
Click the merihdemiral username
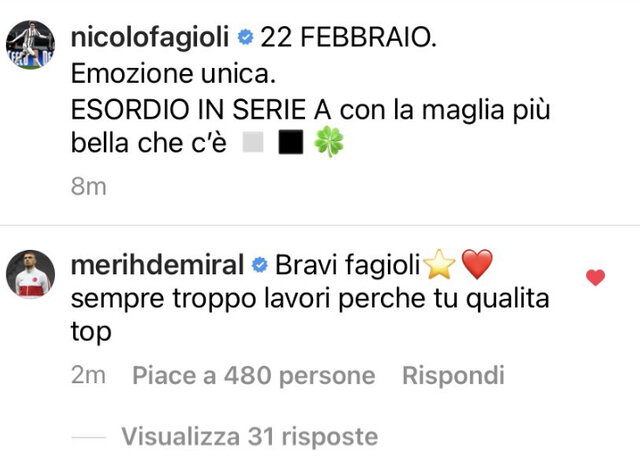coord(157,265)
